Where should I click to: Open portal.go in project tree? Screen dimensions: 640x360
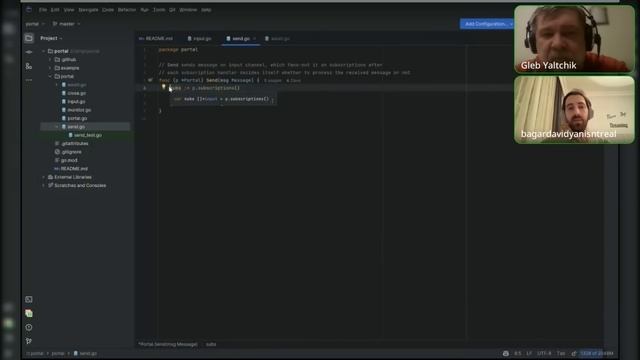pyautogui.click(x=74, y=118)
